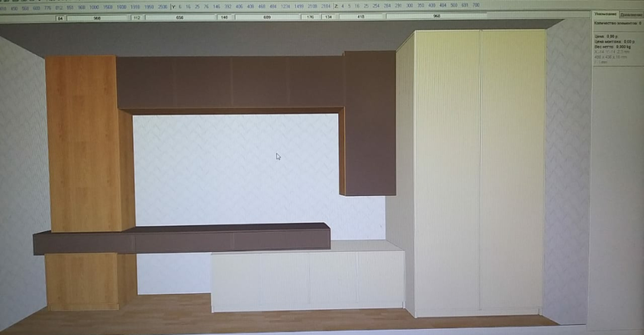
Task: Select the 700 preset in the Z row
Action: (476, 6)
